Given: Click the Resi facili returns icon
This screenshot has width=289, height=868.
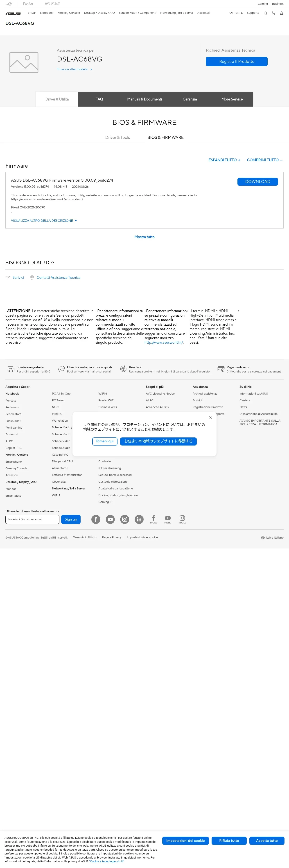Looking at the screenshot, I should (x=123, y=369).
